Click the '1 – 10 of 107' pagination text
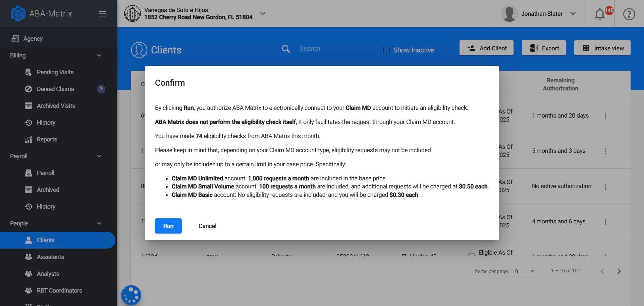 (x=566, y=271)
